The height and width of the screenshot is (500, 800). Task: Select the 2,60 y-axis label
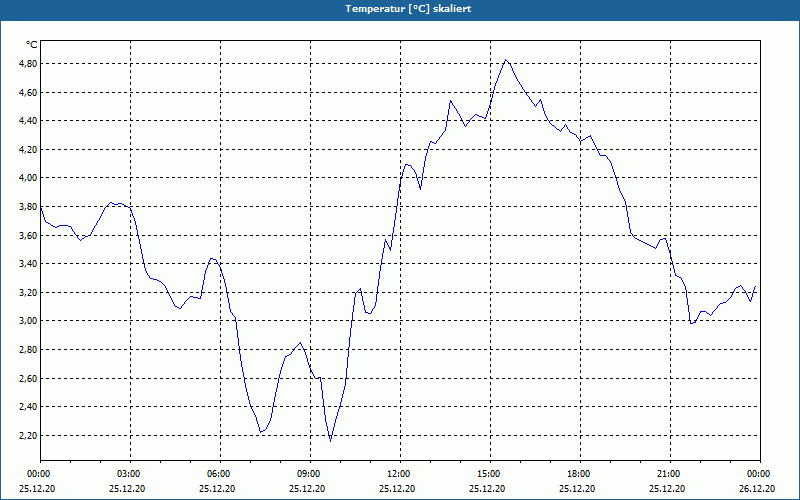click(28, 378)
